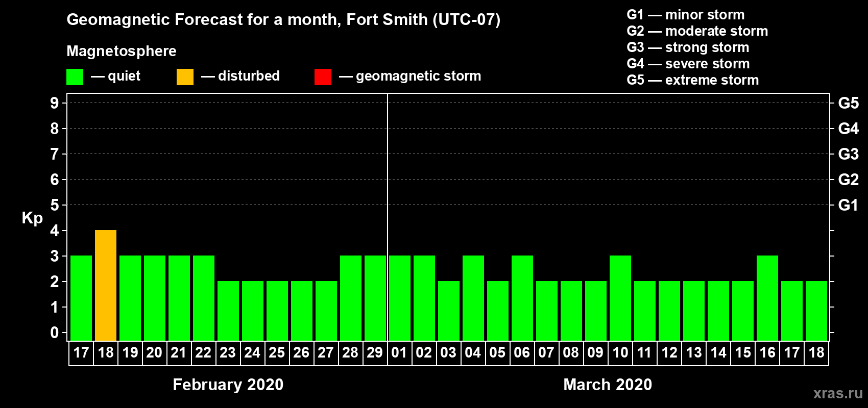Click the date label 14 on the axis
This screenshot has height=408, width=868.
click(x=718, y=352)
